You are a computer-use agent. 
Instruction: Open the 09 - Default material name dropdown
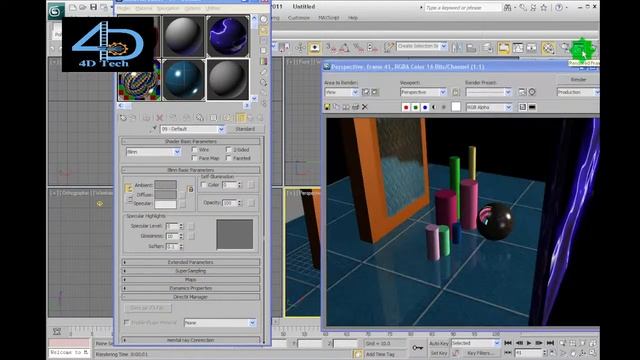coord(192,129)
